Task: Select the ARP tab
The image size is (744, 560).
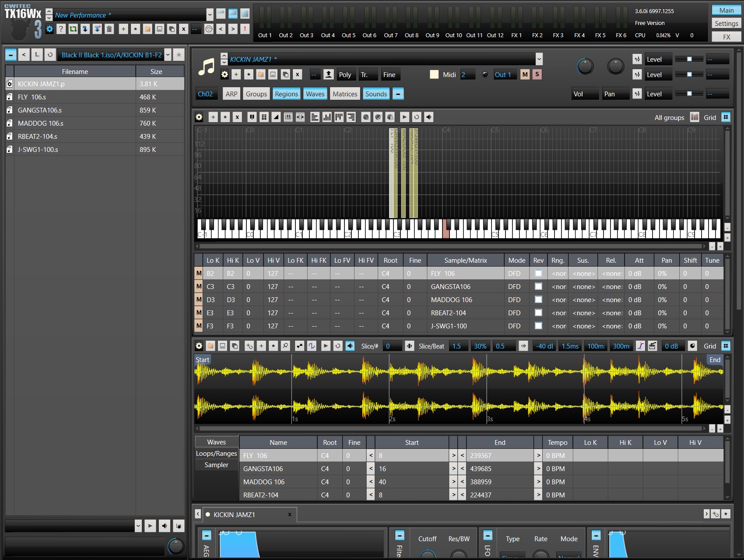Action: [232, 94]
